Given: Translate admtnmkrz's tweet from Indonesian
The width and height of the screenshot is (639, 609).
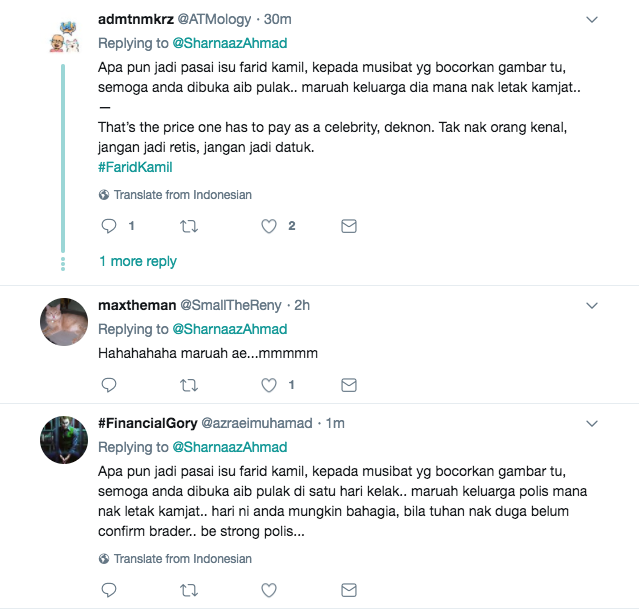Looking at the screenshot, I should point(182,195).
